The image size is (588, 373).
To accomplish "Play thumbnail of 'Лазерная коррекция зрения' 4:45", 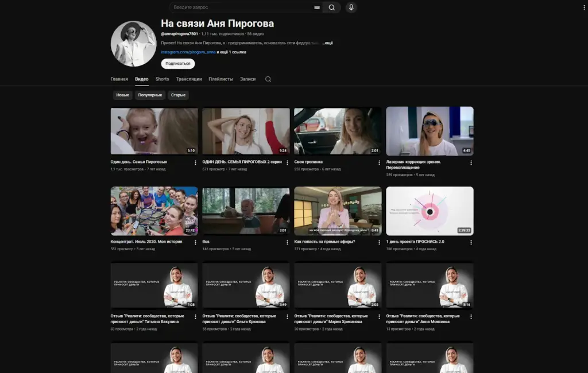I will (x=430, y=131).
